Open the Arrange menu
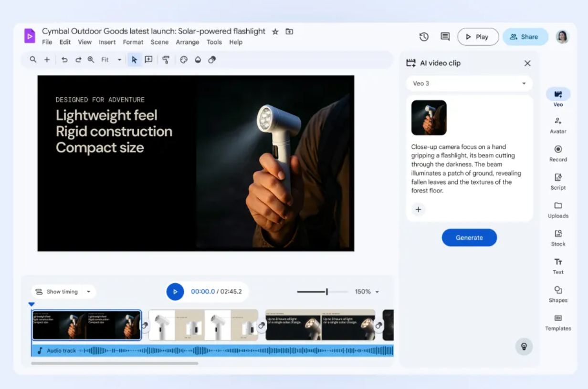The image size is (588, 389). tap(187, 42)
